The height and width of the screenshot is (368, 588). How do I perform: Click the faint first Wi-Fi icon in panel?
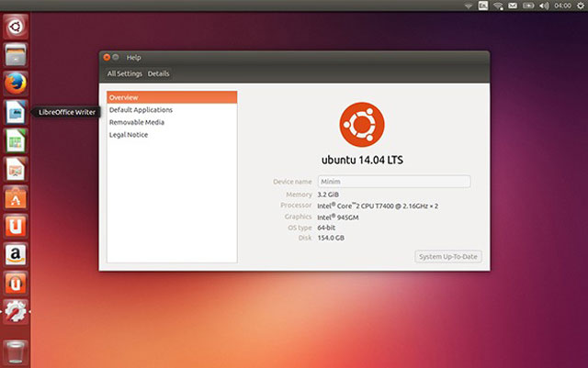469,6
